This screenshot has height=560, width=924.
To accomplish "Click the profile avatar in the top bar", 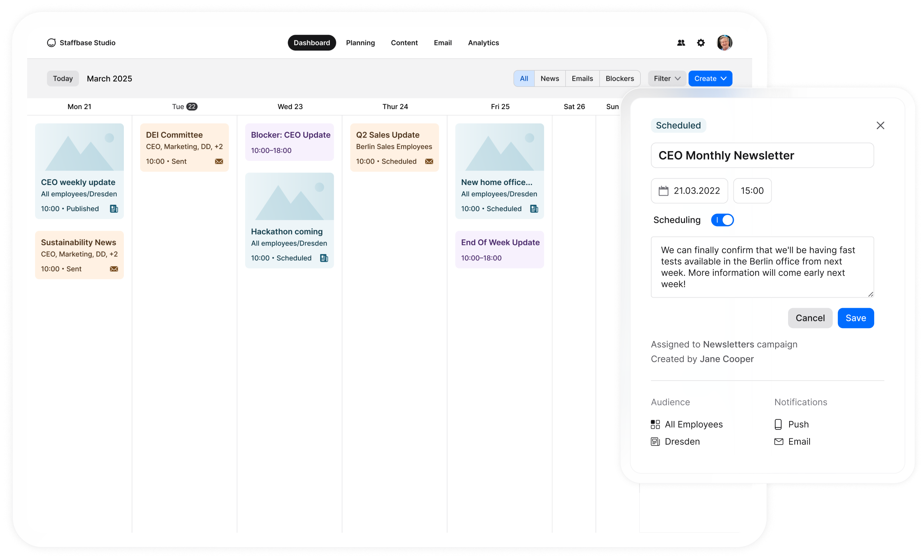I will pos(724,43).
